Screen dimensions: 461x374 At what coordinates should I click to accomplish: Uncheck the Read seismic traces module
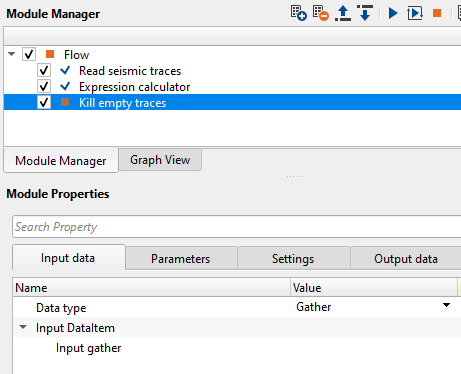[44, 70]
